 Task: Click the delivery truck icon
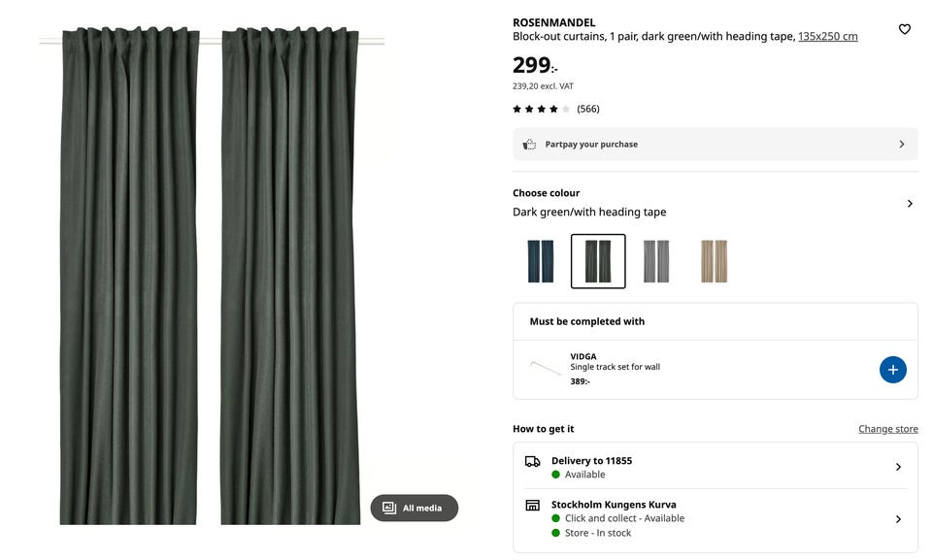pos(532,462)
